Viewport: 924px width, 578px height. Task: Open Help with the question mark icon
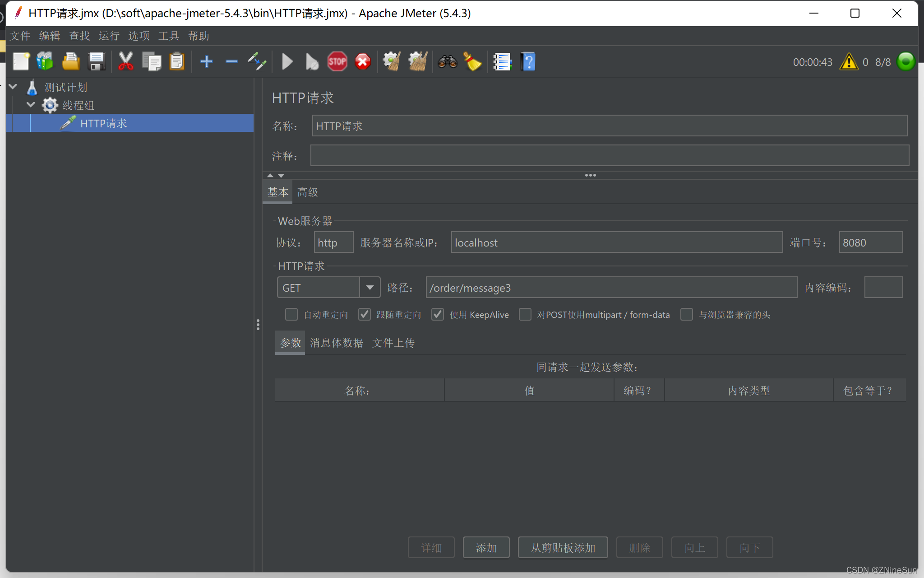[528, 62]
